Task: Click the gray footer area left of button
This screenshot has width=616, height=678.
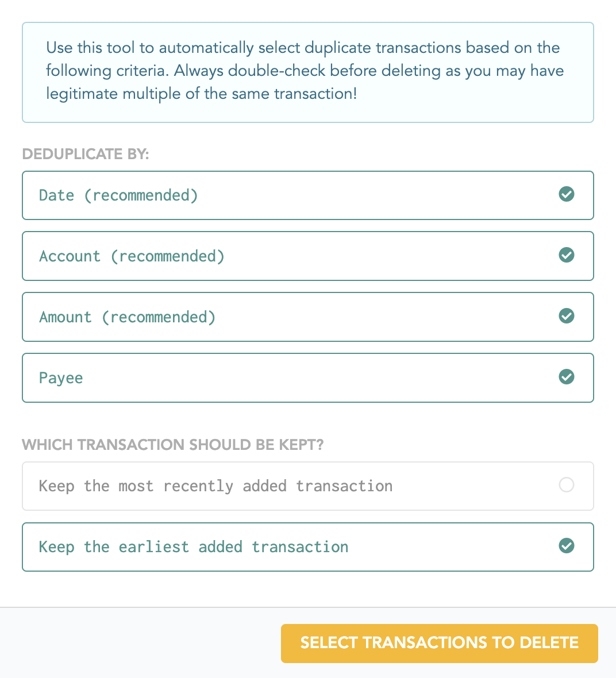Action: point(138,643)
